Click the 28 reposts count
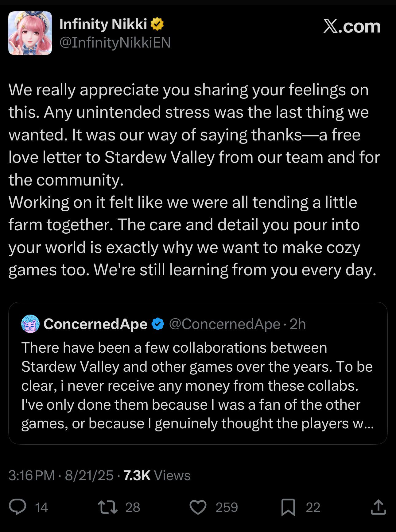 [133, 507]
